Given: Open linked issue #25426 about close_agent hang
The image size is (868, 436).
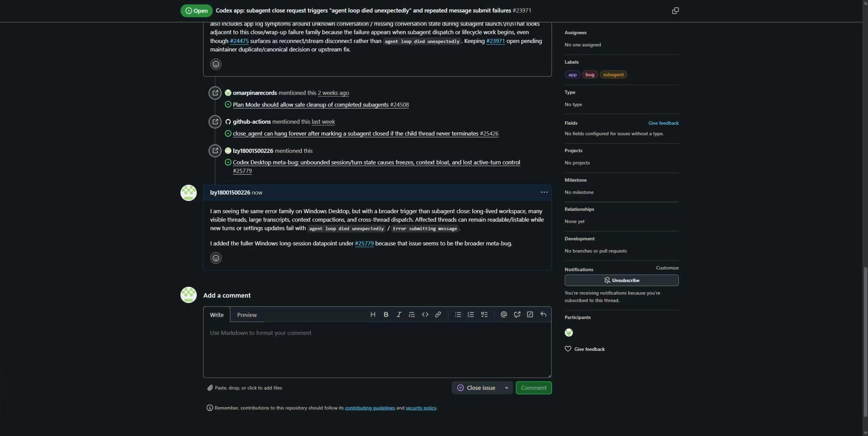Looking at the screenshot, I should point(365,134).
